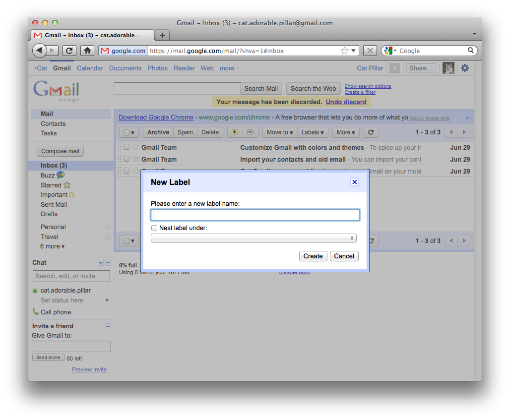This screenshot has height=420, width=510.
Task: Open Calendar from the top navigation bar
Action: (90, 68)
